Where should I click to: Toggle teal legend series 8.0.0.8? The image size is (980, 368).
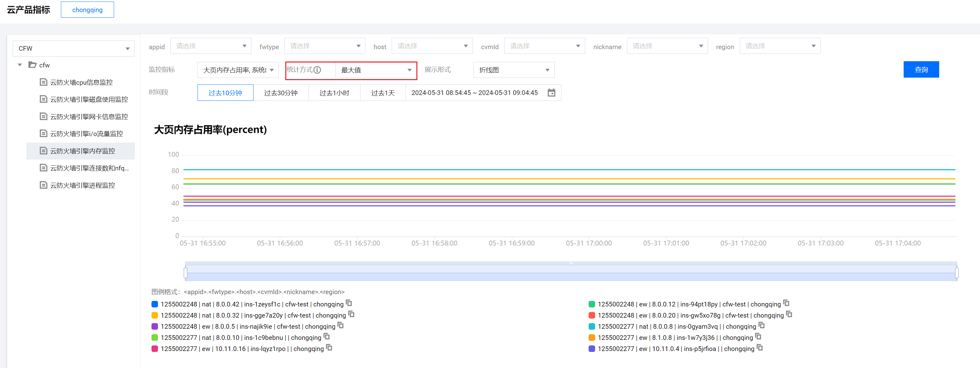(592, 327)
